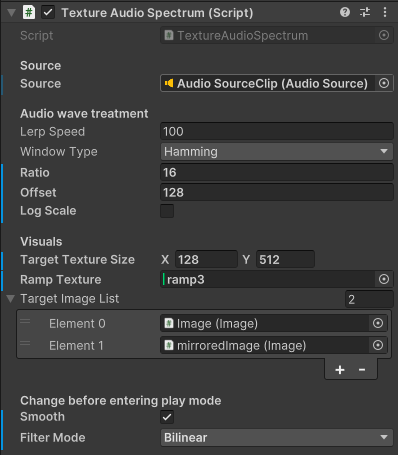Click the Ratio label
398x455 pixels.
click(x=35, y=172)
